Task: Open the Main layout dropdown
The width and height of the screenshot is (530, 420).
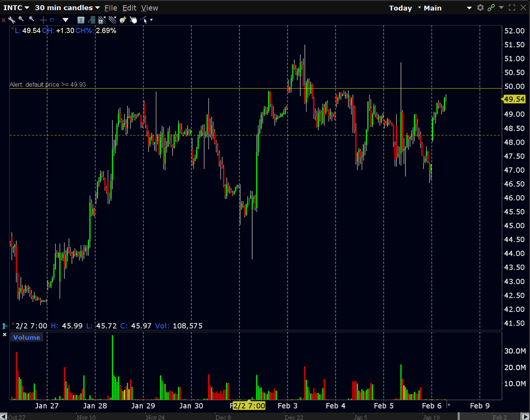Action: pyautogui.click(x=447, y=8)
